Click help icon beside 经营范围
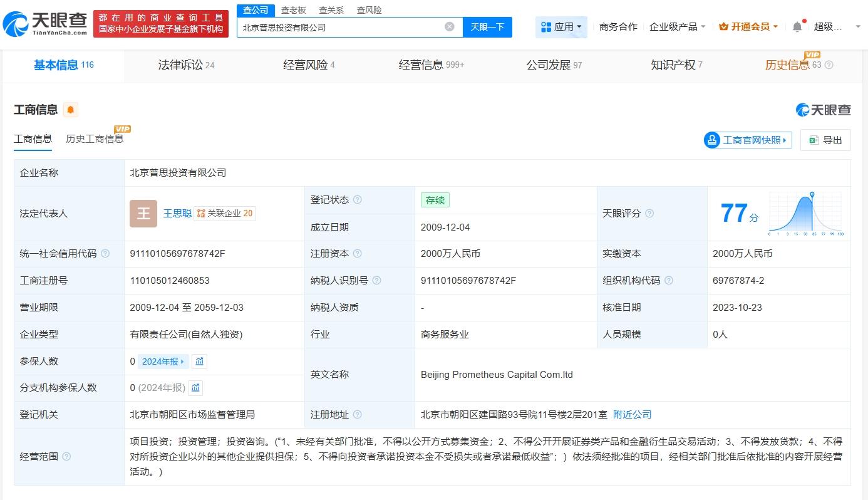Screen dimensions: 868x500 tap(66, 457)
